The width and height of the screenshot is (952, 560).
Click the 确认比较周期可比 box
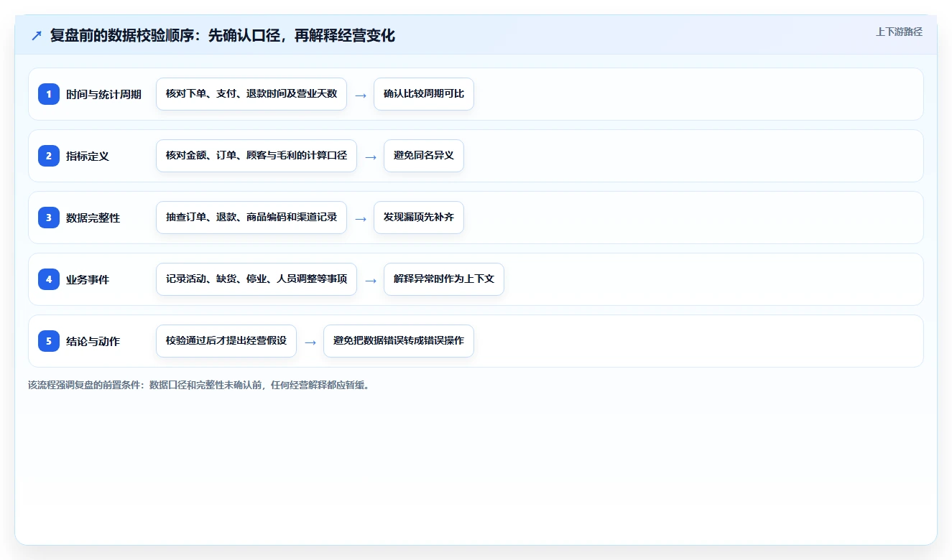point(424,94)
